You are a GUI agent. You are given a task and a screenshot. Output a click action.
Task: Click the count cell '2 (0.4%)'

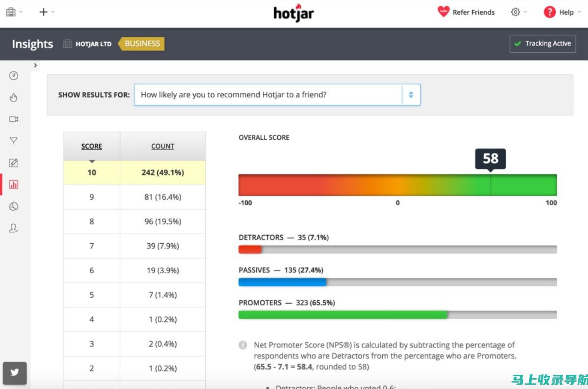click(x=163, y=344)
